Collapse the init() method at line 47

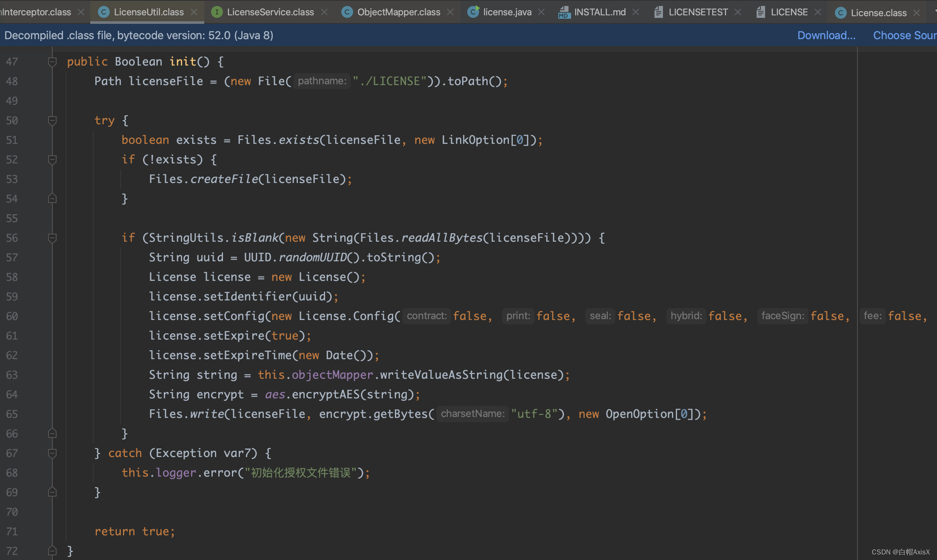pyautogui.click(x=52, y=62)
